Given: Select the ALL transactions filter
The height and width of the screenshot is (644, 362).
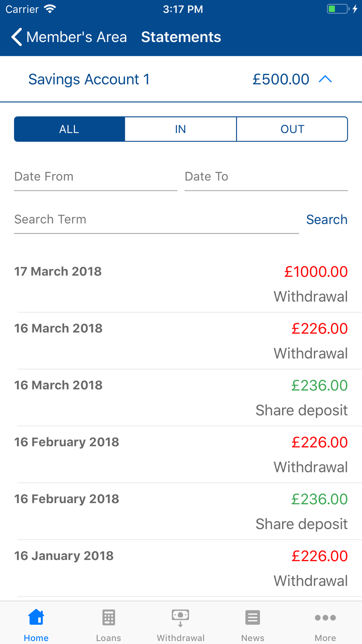Looking at the screenshot, I should [x=70, y=129].
